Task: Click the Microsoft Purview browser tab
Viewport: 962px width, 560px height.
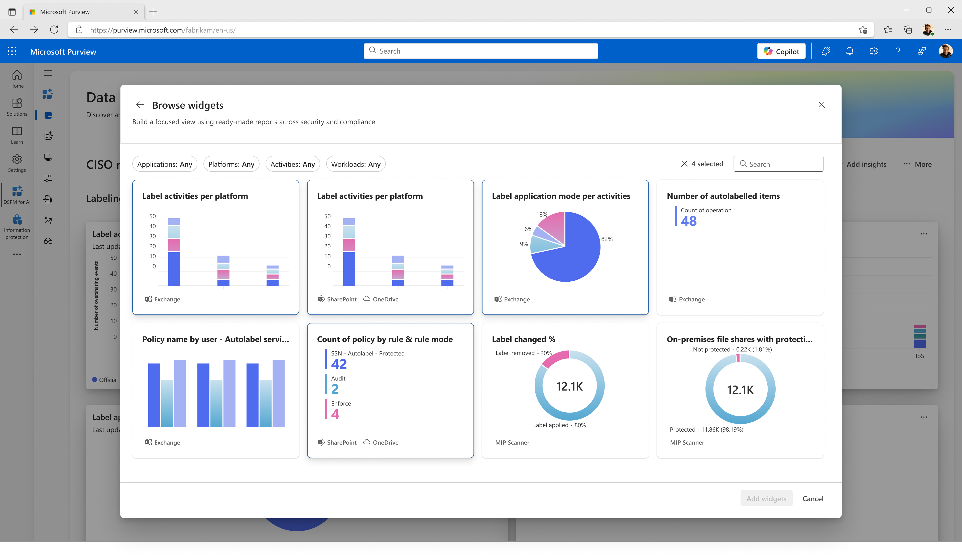Action: pos(84,12)
